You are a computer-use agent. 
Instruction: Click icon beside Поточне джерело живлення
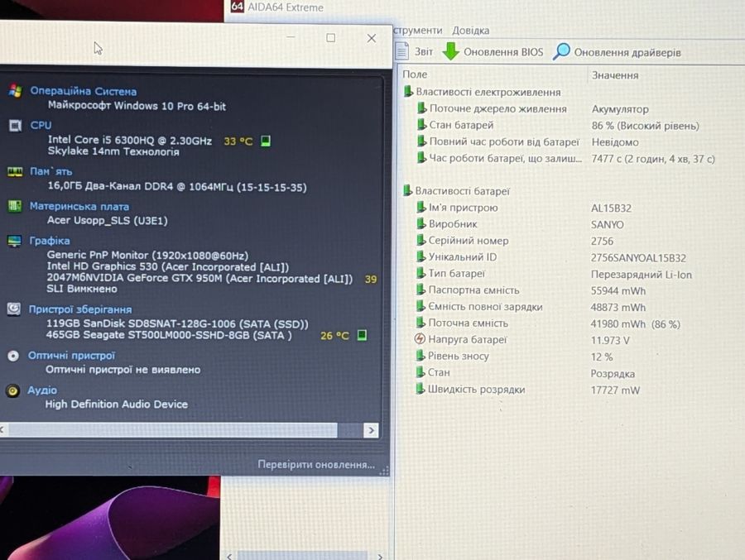(x=421, y=108)
